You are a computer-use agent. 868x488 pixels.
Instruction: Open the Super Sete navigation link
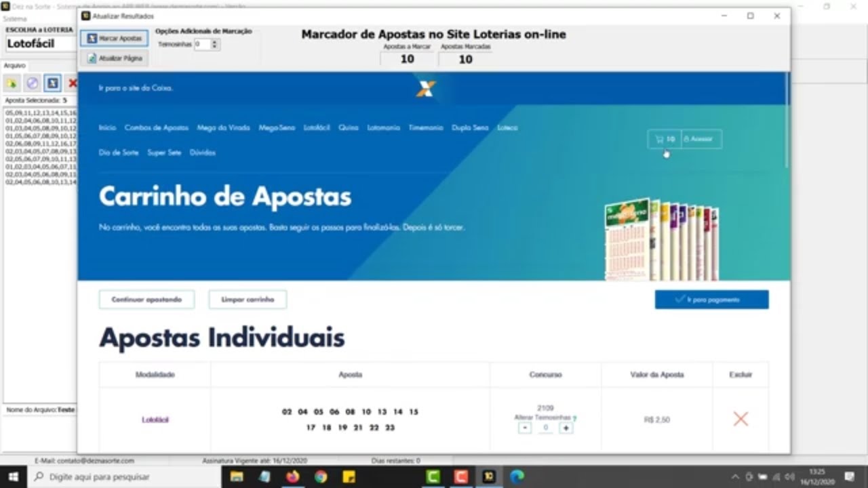tap(164, 152)
